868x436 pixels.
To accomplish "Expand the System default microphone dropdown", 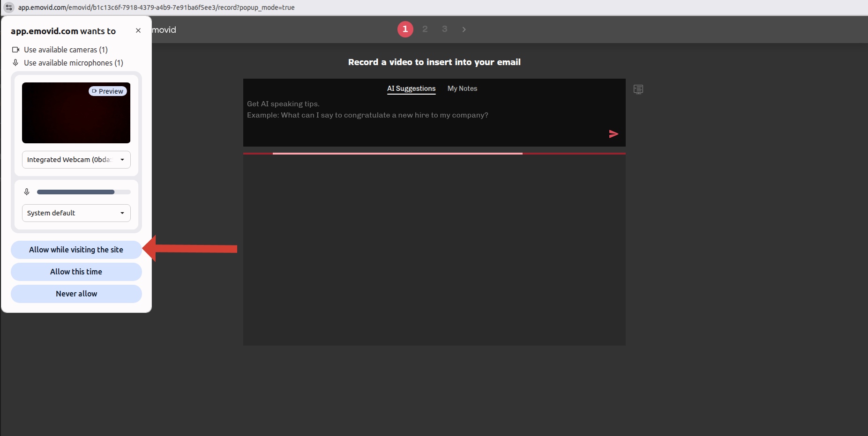I will [x=76, y=213].
